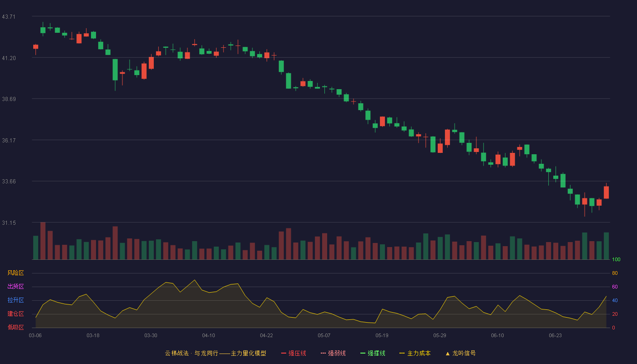637x364 pixels.
Task: Select the first red candlestick at 03-06
Action: coord(35,47)
